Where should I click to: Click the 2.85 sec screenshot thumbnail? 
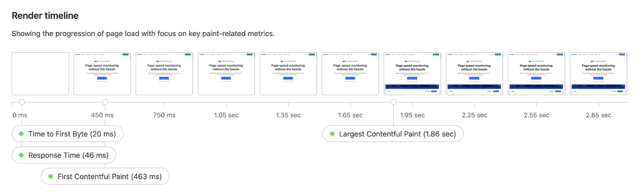598,74
